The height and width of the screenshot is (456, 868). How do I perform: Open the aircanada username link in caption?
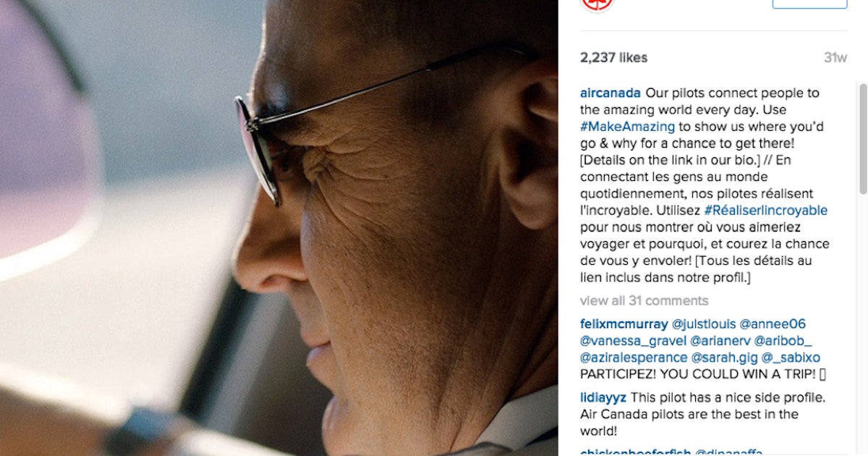pyautogui.click(x=610, y=93)
